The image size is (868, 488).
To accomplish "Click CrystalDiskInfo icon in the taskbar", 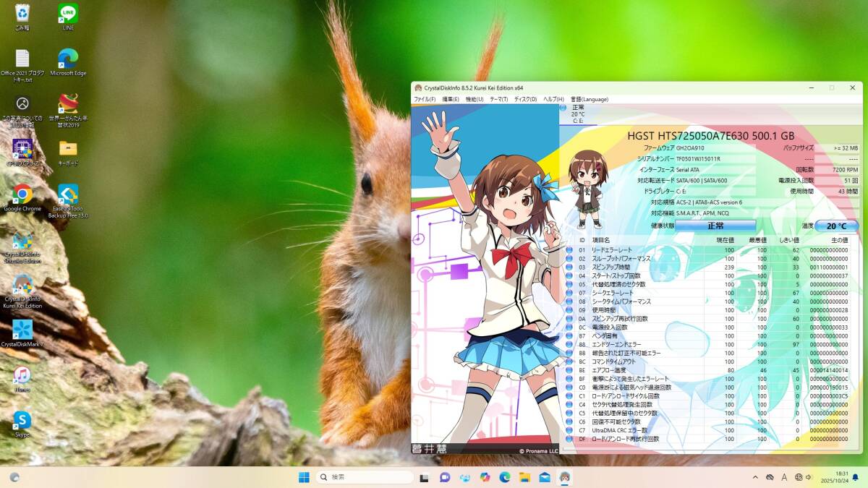I will 565,477.
